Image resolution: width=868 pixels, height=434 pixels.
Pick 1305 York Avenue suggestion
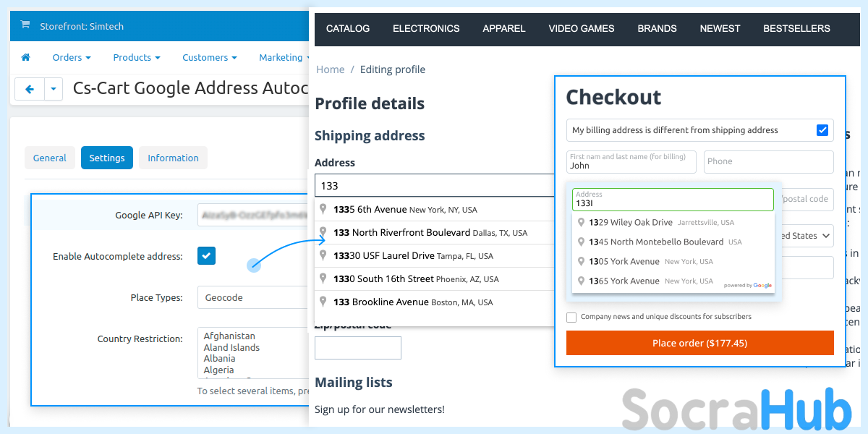(673, 261)
